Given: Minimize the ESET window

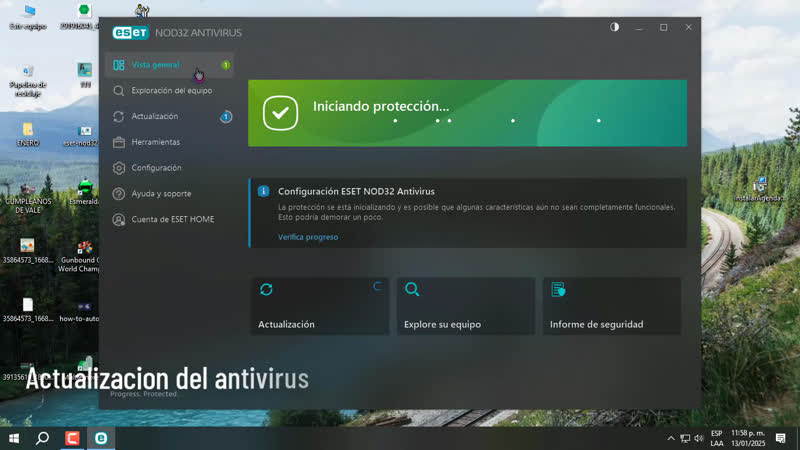Looking at the screenshot, I should [639, 28].
